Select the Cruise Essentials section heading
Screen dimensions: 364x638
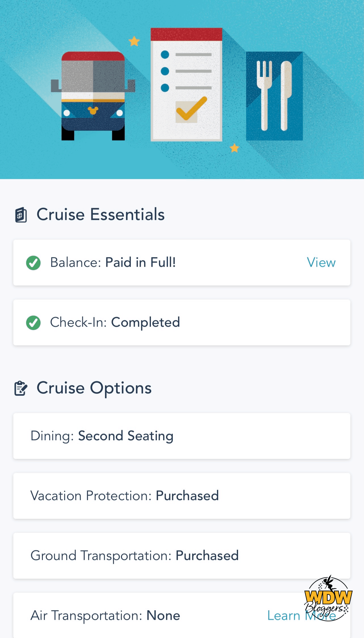tap(100, 214)
